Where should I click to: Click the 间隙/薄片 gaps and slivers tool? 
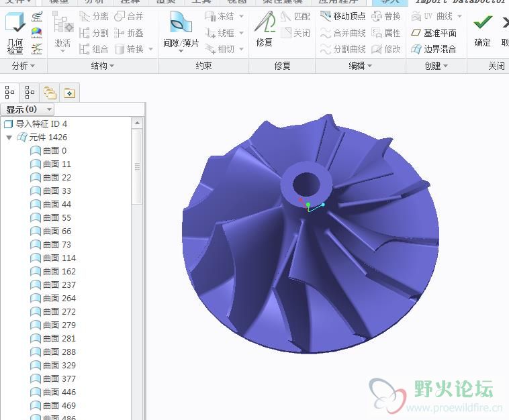click(181, 30)
